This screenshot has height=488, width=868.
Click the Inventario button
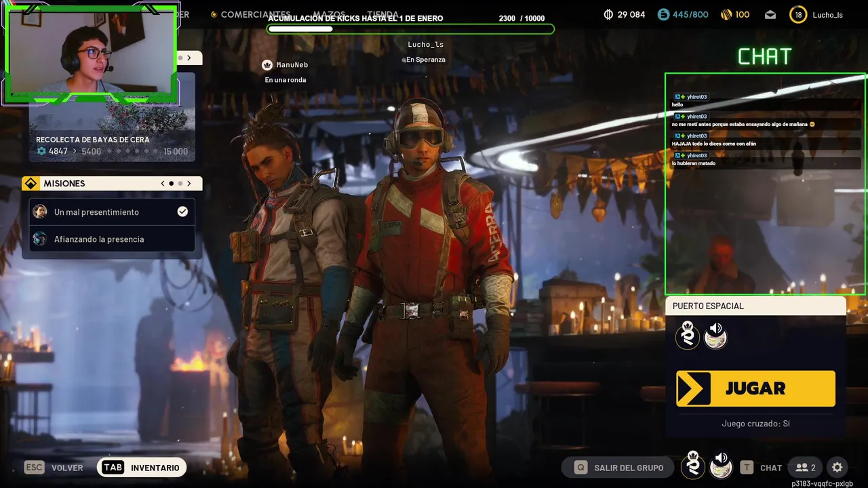pyautogui.click(x=142, y=467)
